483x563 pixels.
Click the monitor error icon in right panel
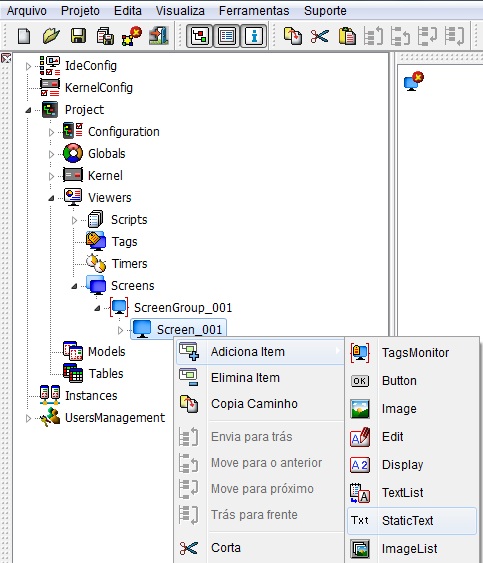[414, 81]
